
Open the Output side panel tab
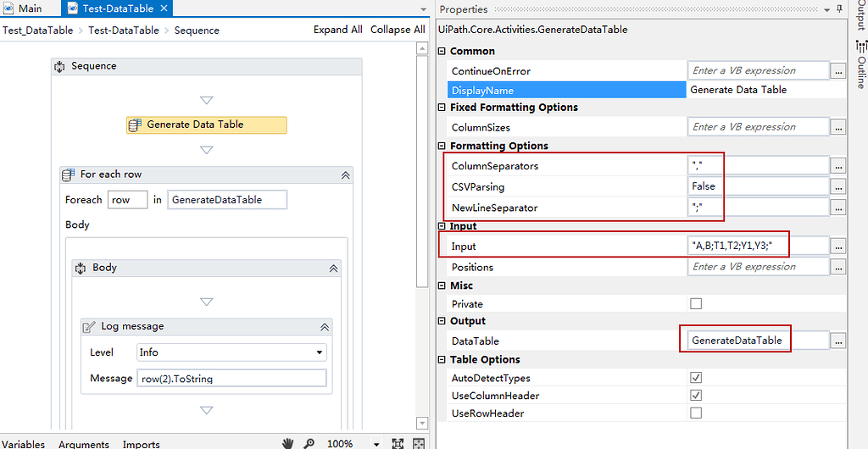[x=860, y=17]
